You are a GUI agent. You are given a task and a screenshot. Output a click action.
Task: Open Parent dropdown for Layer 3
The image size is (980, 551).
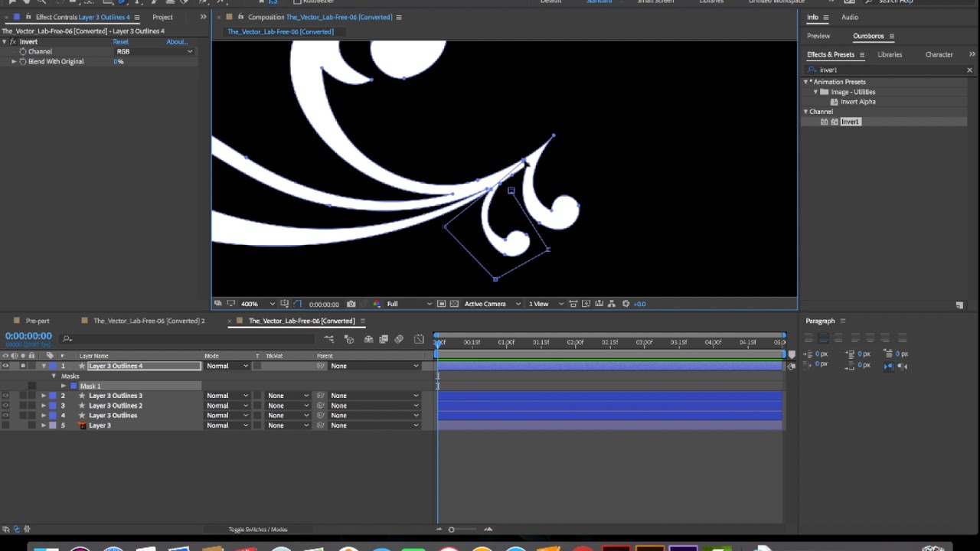tap(374, 425)
